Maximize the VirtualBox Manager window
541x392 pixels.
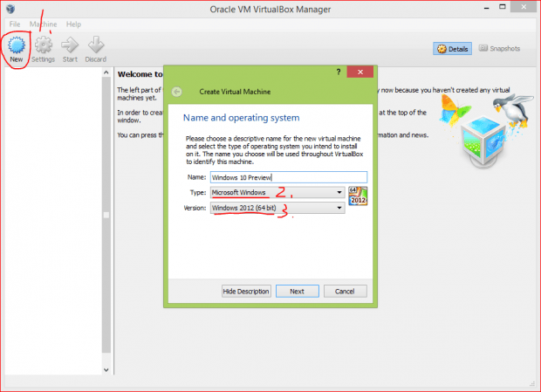[503, 7]
